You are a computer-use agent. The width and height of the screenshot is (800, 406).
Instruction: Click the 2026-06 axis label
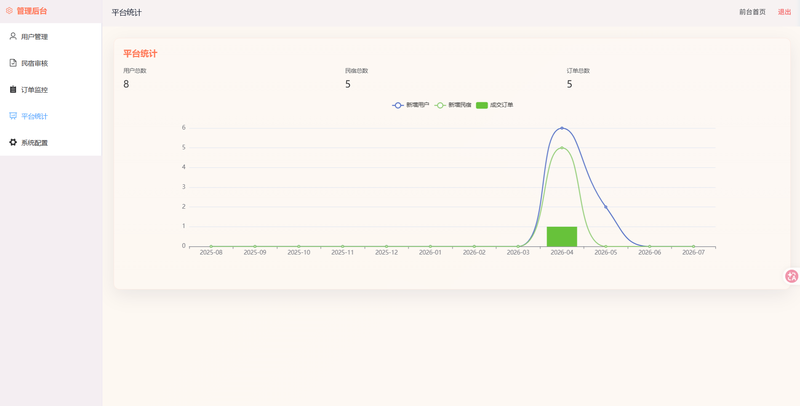pos(649,252)
